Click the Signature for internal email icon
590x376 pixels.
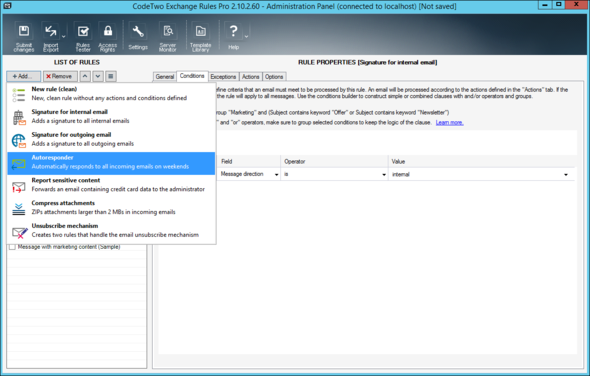point(18,118)
